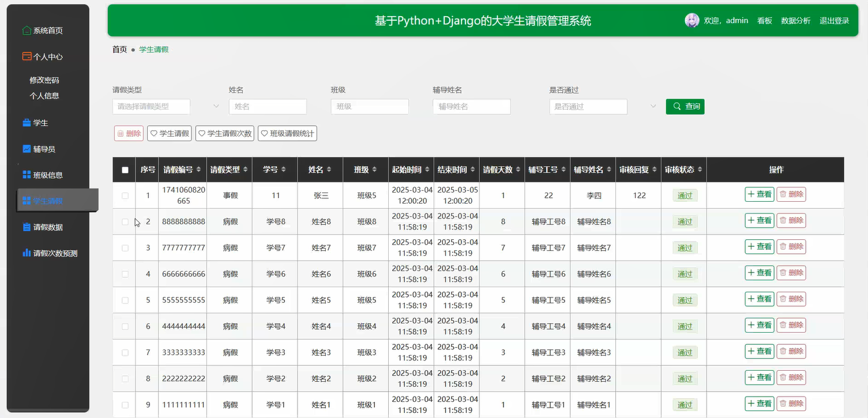The height and width of the screenshot is (418, 868).
Task: Click the 请假数据 clipboard icon
Action: click(27, 227)
